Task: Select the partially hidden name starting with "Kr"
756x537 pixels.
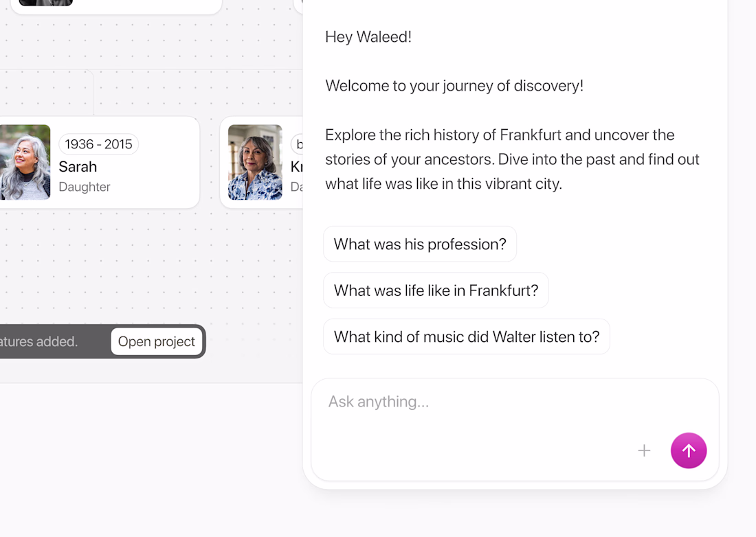Action: click(x=296, y=167)
